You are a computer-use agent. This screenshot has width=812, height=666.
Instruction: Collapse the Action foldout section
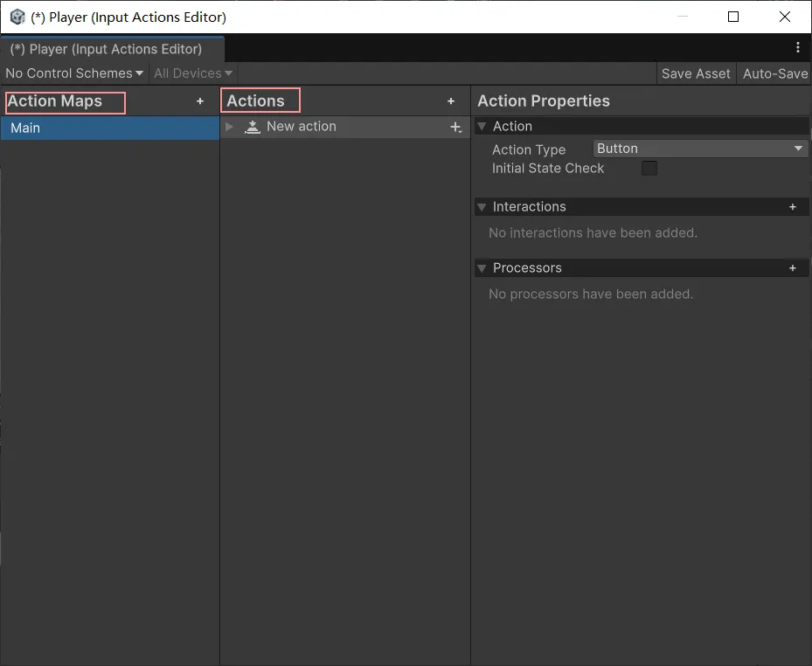point(482,127)
